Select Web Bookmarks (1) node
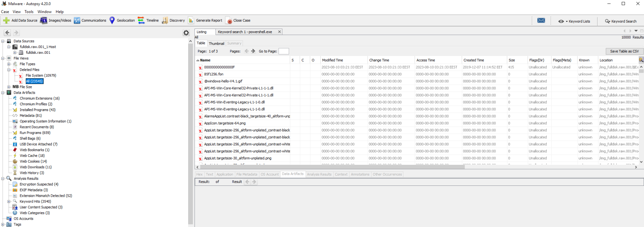The image size is (644, 227). [x=34, y=150]
